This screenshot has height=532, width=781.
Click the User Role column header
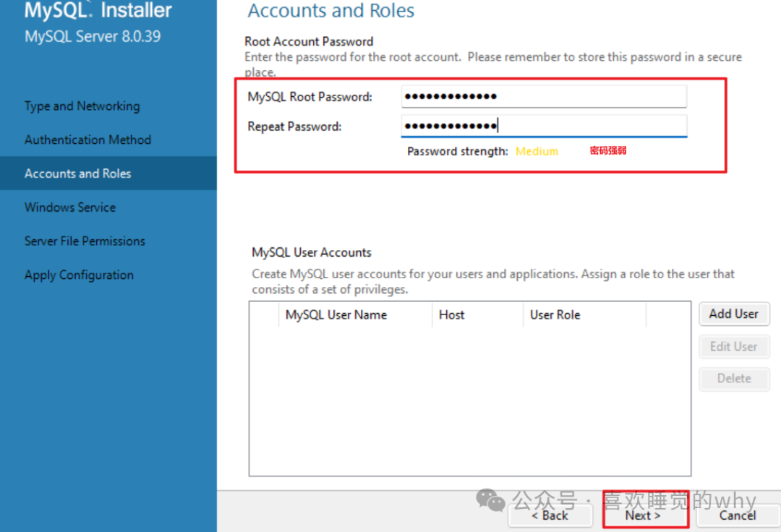pyautogui.click(x=584, y=315)
